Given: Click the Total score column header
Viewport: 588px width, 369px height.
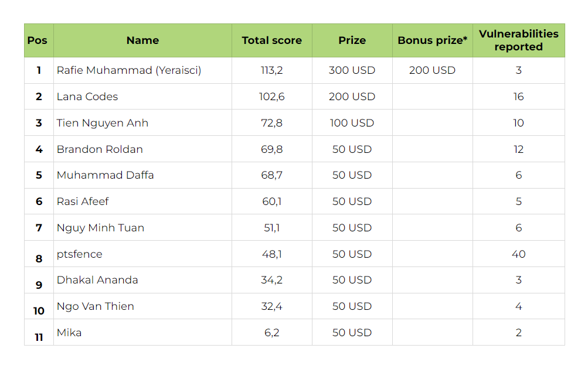Looking at the screenshot, I should 271,40.
